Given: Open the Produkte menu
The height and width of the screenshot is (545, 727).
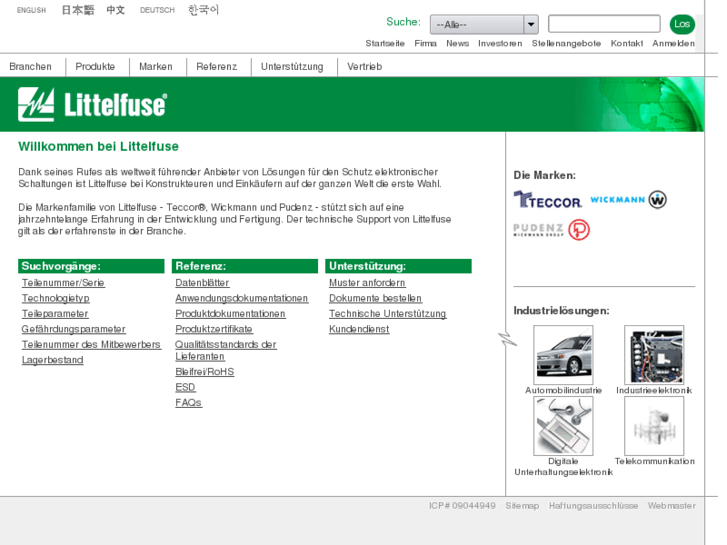Looking at the screenshot, I should (95, 67).
